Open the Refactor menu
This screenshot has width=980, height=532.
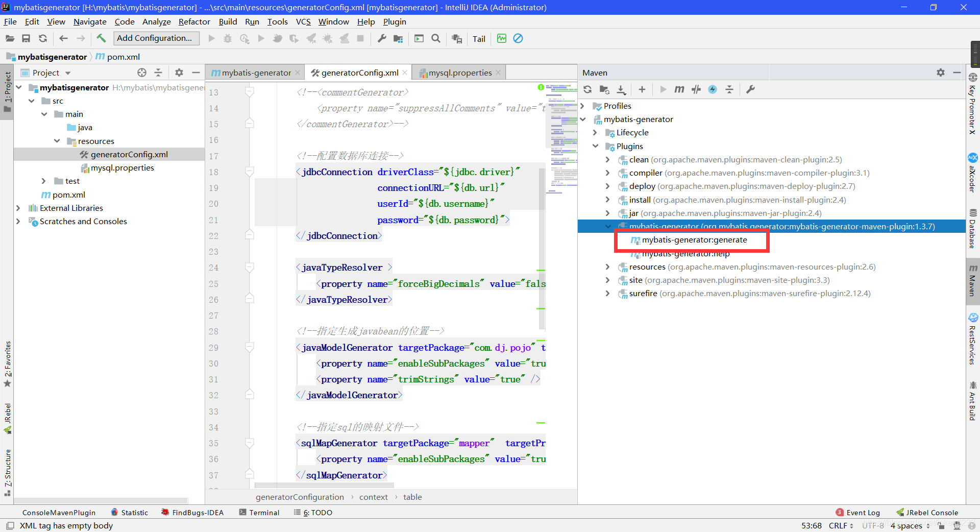194,21
